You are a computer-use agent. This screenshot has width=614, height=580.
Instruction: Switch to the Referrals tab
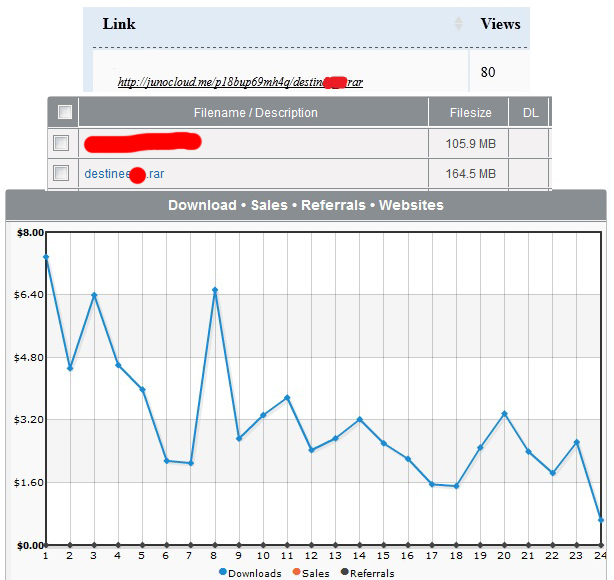333,205
